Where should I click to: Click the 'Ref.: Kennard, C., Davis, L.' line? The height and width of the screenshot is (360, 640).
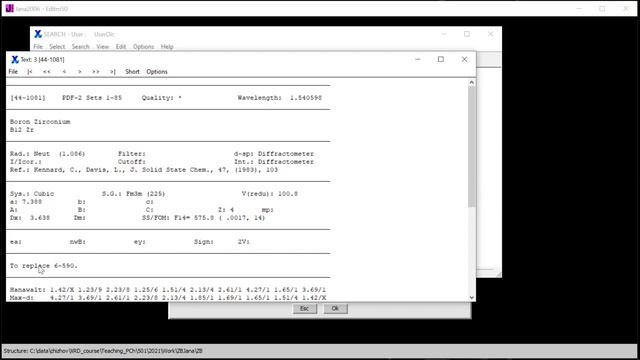[144, 170]
